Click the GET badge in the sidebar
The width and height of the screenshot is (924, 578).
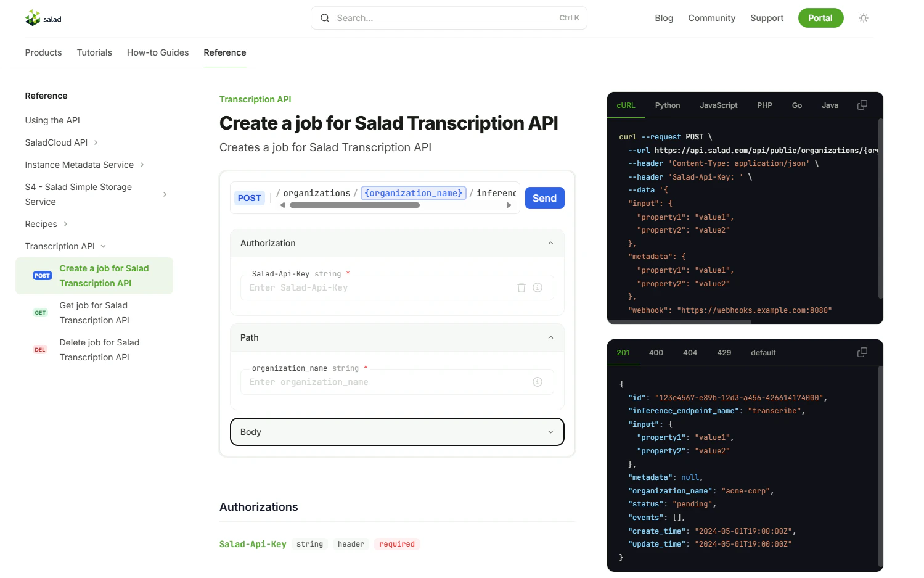point(40,313)
